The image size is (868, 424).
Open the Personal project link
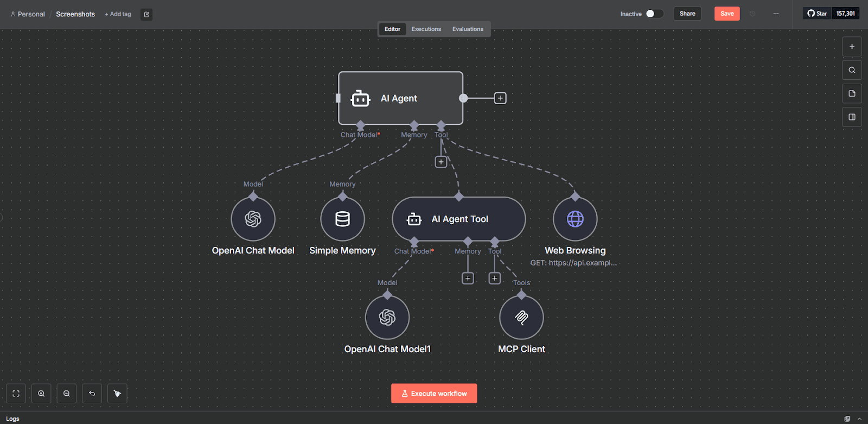28,14
